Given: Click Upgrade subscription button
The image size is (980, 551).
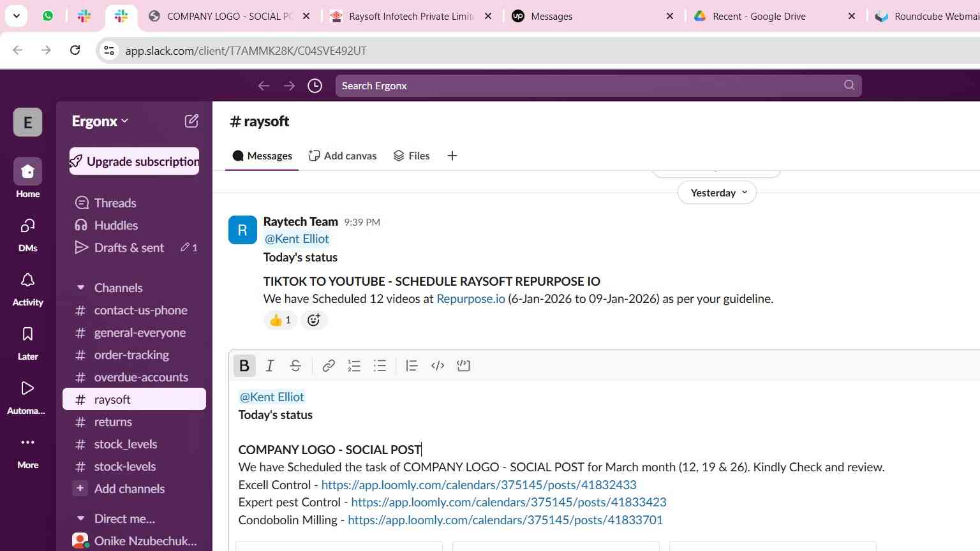Looking at the screenshot, I should 134,161.
